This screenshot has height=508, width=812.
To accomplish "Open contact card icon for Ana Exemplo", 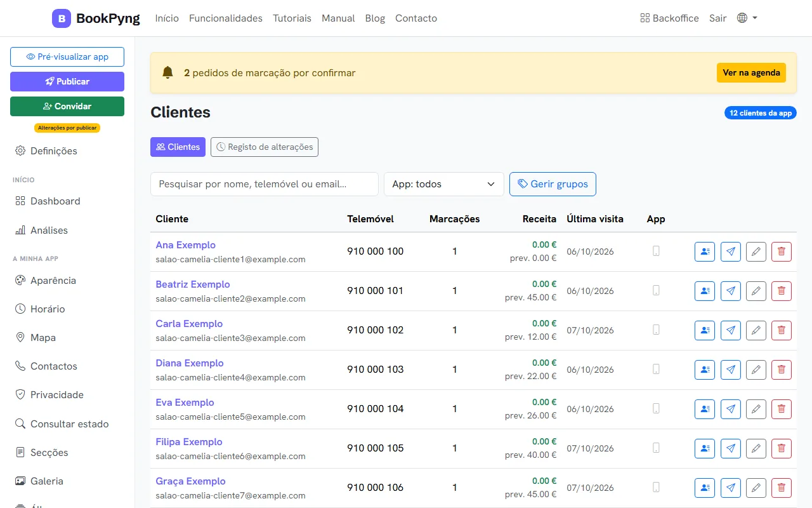I will 705,251.
